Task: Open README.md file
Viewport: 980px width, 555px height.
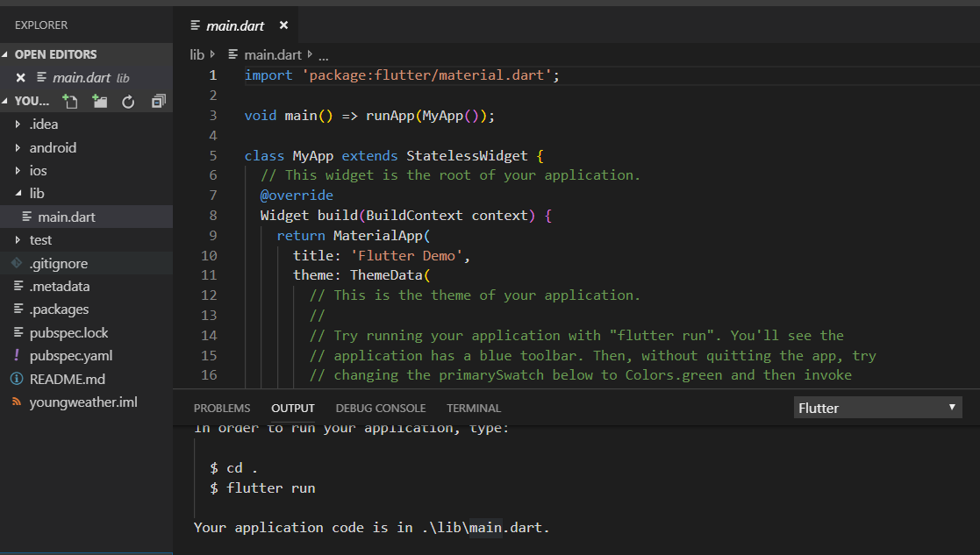Action: [x=86, y=379]
